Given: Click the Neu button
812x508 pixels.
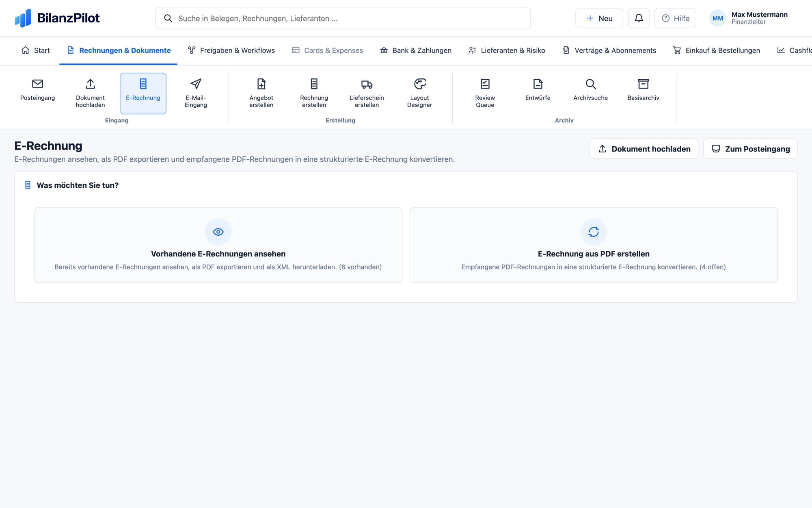Looking at the screenshot, I should 599,18.
